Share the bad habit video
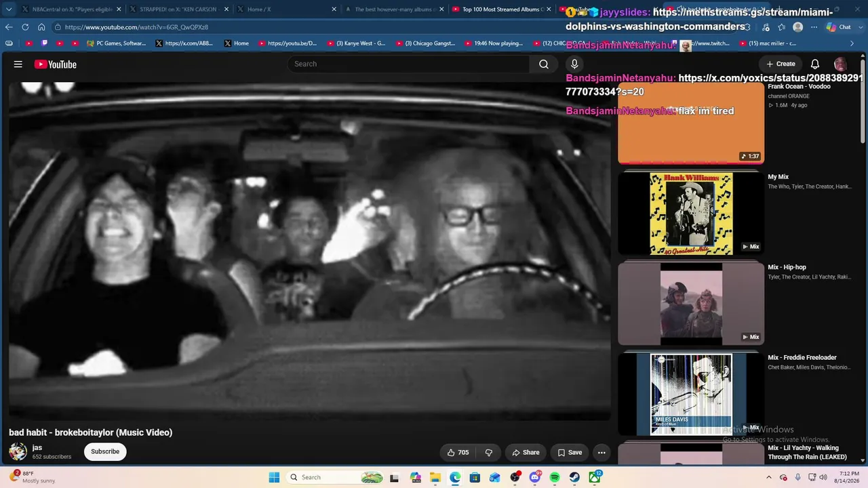The width and height of the screenshot is (868, 488). tap(526, 452)
